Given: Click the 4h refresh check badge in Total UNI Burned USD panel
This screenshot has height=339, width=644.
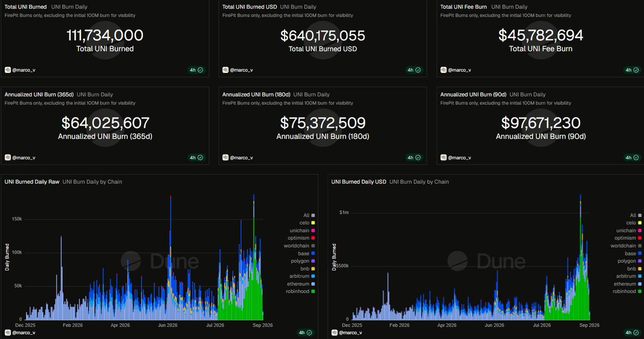Looking at the screenshot, I should 414,70.
